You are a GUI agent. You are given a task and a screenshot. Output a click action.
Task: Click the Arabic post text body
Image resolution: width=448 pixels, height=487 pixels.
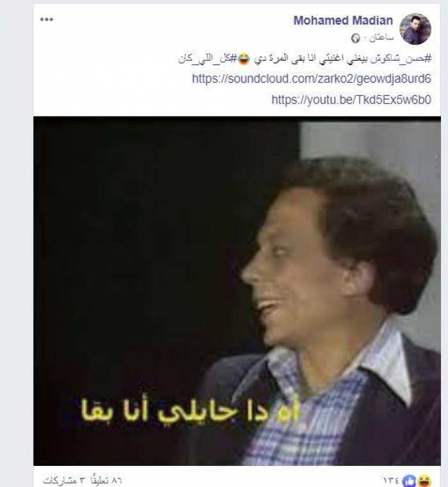point(305,59)
